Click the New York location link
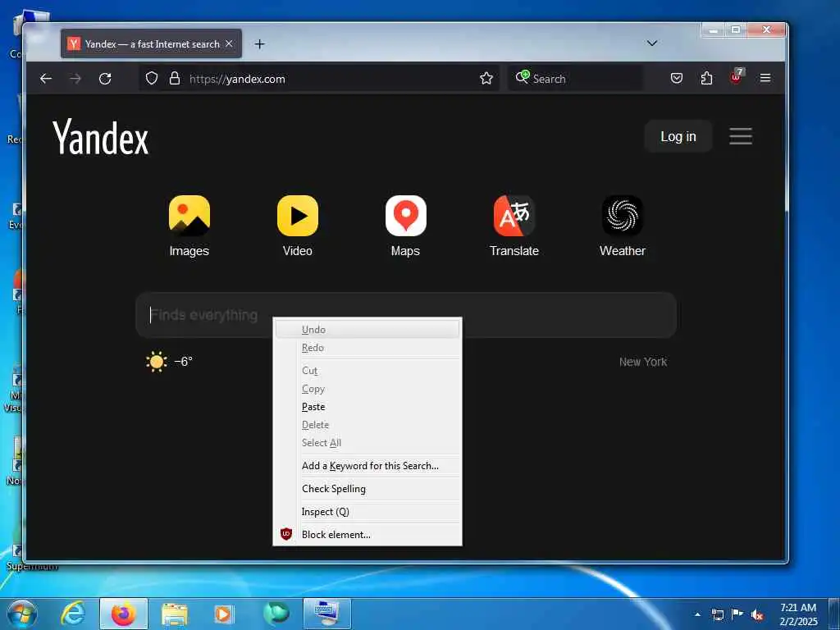 (x=643, y=362)
